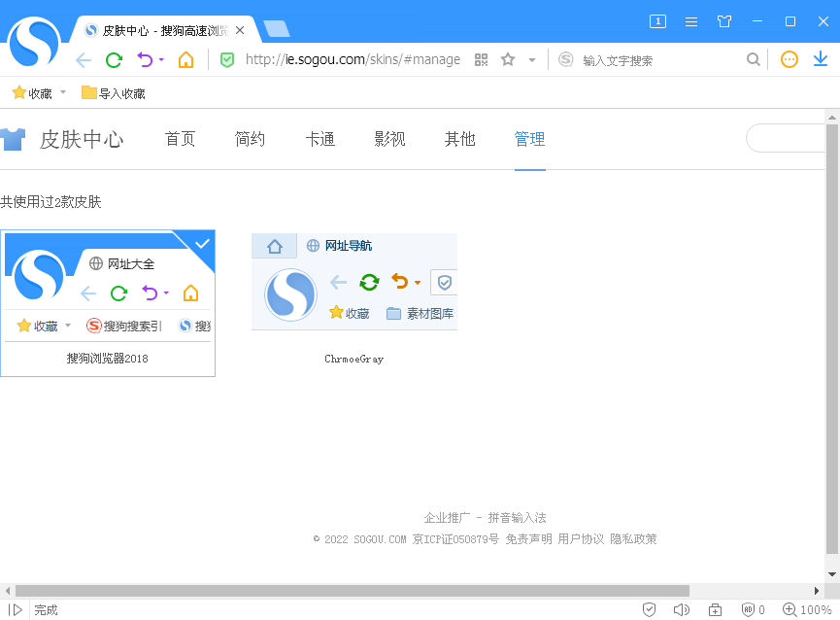Bookmark this page with the star icon

508,59
